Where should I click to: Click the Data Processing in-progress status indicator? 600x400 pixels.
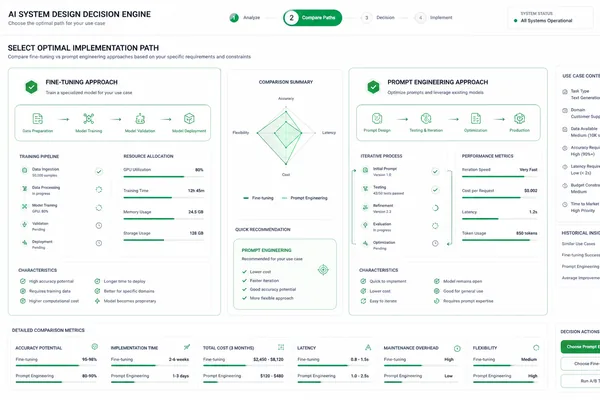click(x=99, y=189)
